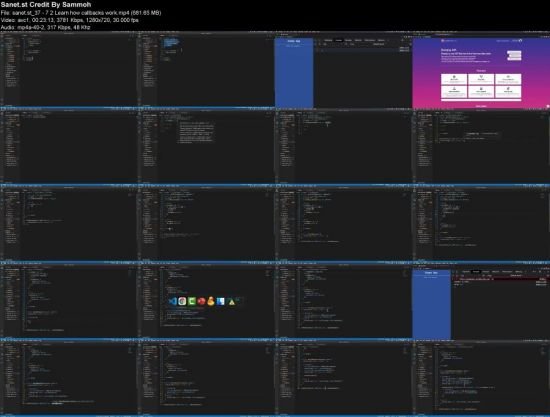Click the white button stack on the API page
This screenshot has height=417, width=550.
click(x=514, y=55)
